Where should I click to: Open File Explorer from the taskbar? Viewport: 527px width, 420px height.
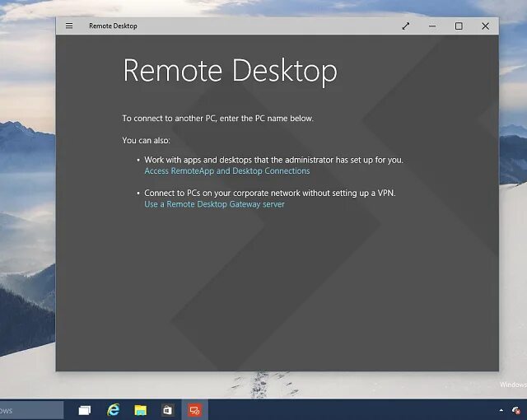pos(141,410)
